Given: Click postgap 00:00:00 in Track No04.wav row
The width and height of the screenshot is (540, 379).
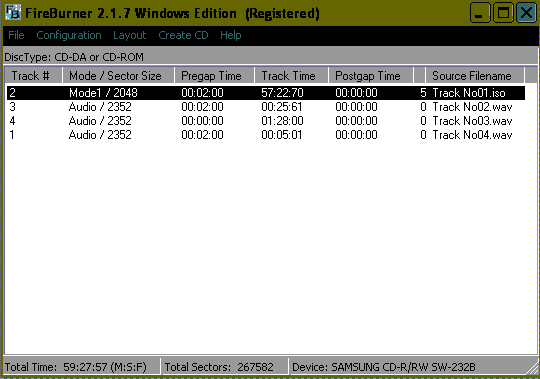Looking at the screenshot, I should [x=356, y=135].
